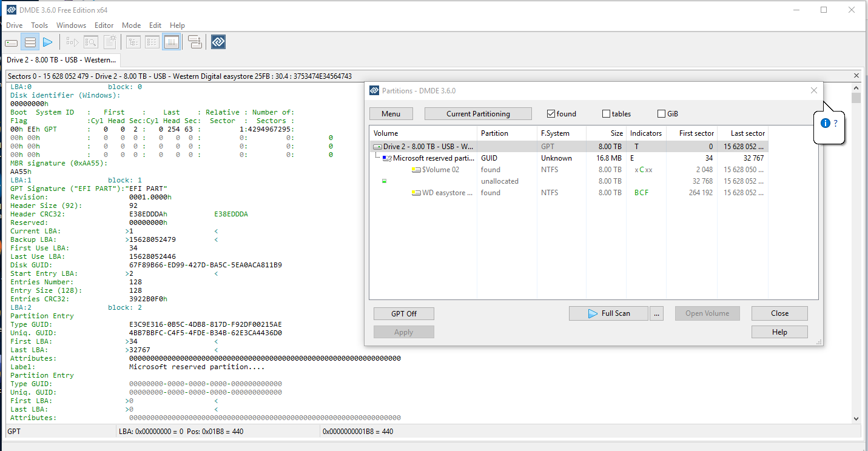The width and height of the screenshot is (868, 451).
Task: Click the GPT Off button
Action: [x=404, y=313]
